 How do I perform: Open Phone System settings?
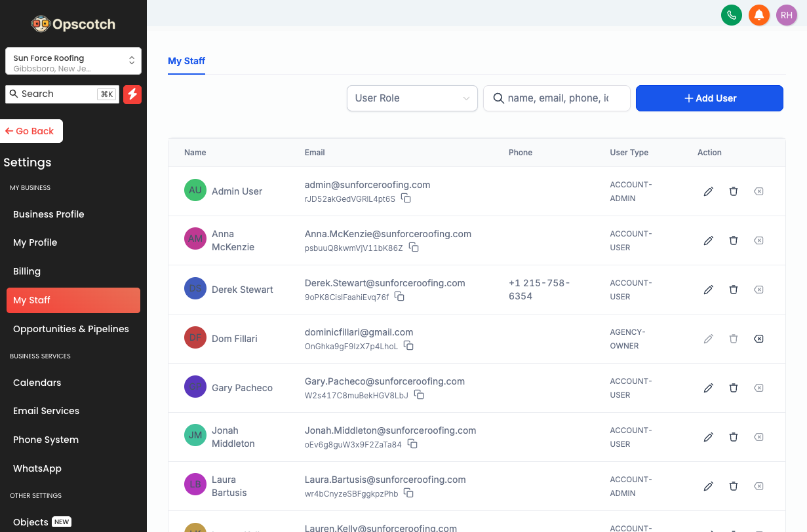point(46,440)
